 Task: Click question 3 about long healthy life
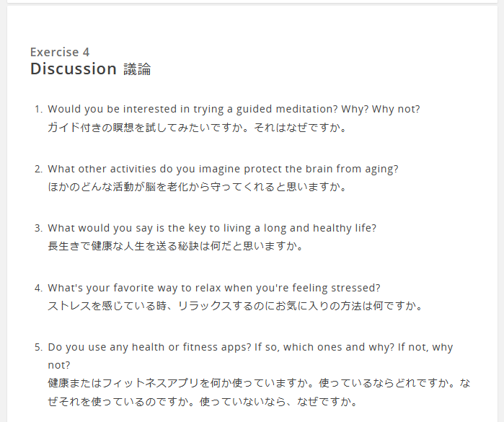[212, 228]
